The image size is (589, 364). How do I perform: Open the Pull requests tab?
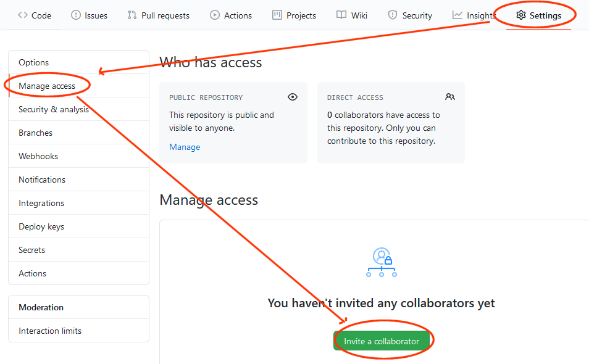(158, 15)
